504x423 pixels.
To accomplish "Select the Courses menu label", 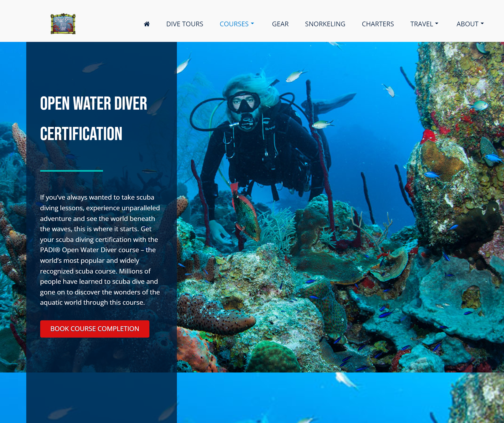I will [234, 24].
